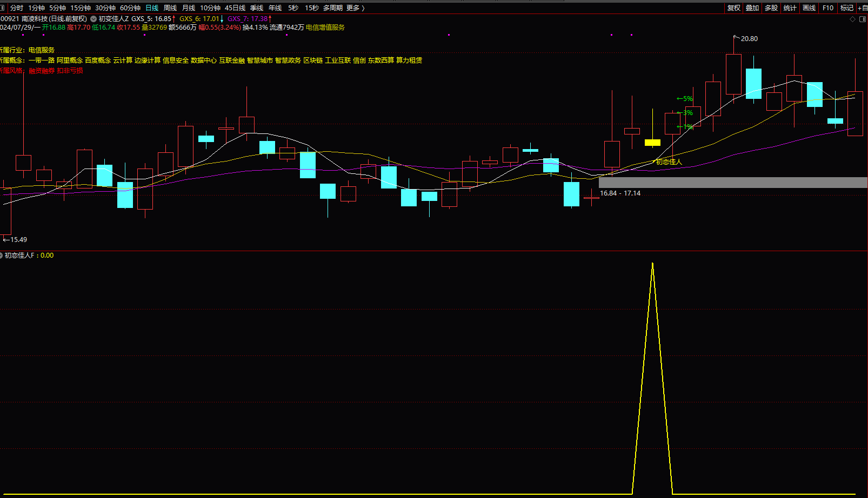This screenshot has width=868, height=498.
Task: Click the 智慧城市 concept tag
Action: point(260,60)
